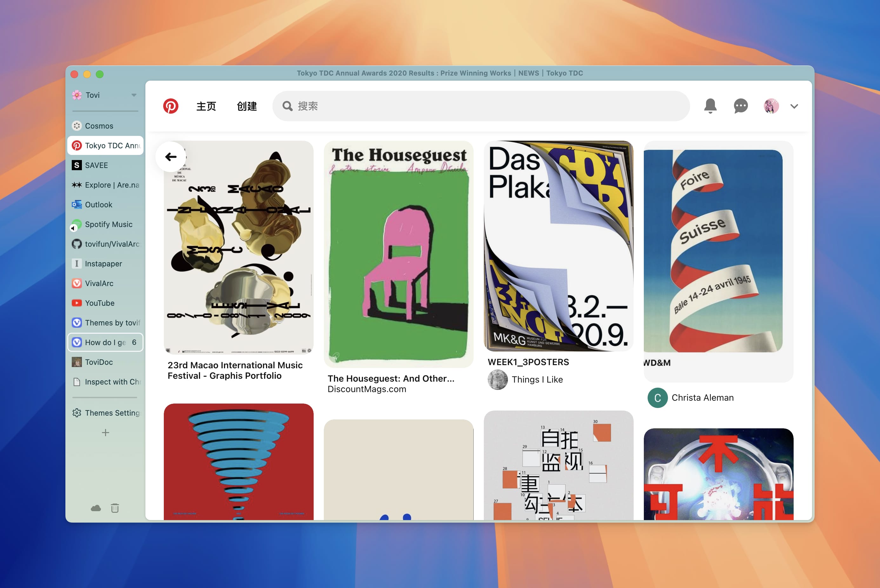Visit the DiscountMags.com source link
The height and width of the screenshot is (588, 880).
click(367, 389)
